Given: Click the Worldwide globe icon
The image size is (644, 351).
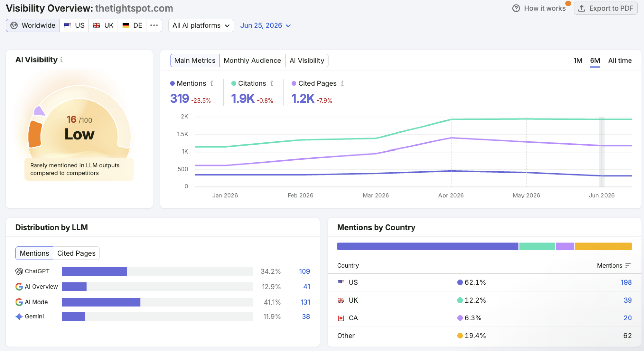Looking at the screenshot, I should tap(14, 25).
